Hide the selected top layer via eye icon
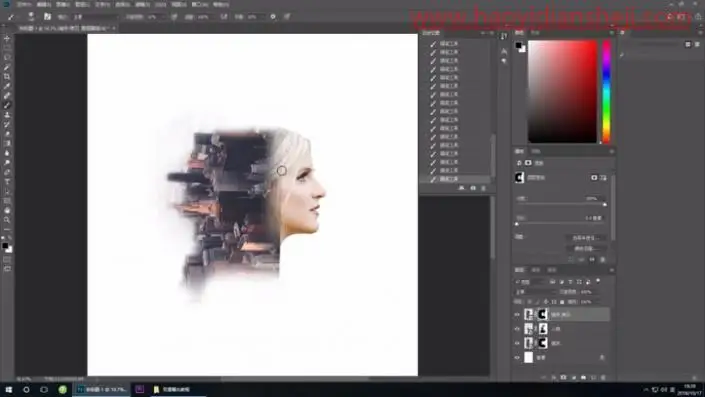 [517, 315]
